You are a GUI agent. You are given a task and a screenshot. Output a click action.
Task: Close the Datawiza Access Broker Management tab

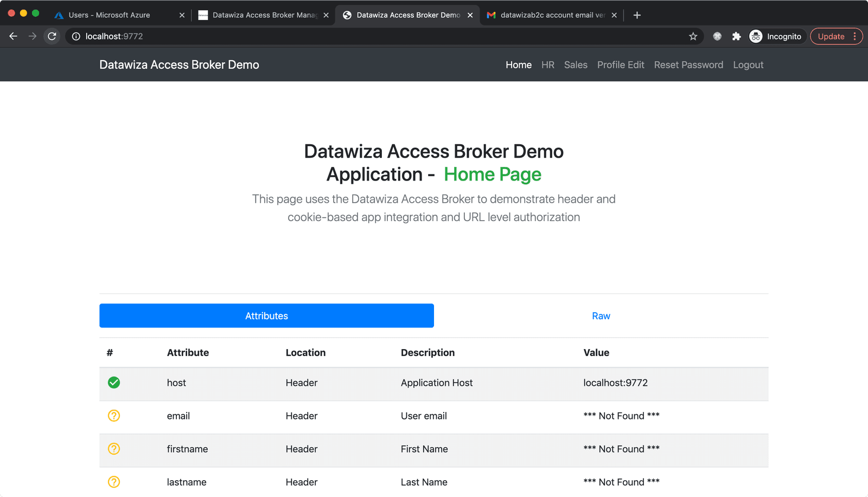point(326,15)
